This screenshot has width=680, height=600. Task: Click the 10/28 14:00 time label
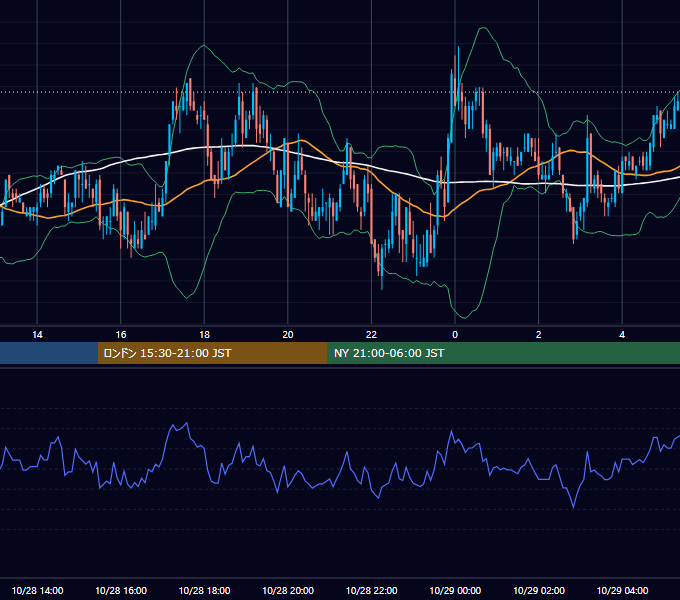[x=37, y=590]
